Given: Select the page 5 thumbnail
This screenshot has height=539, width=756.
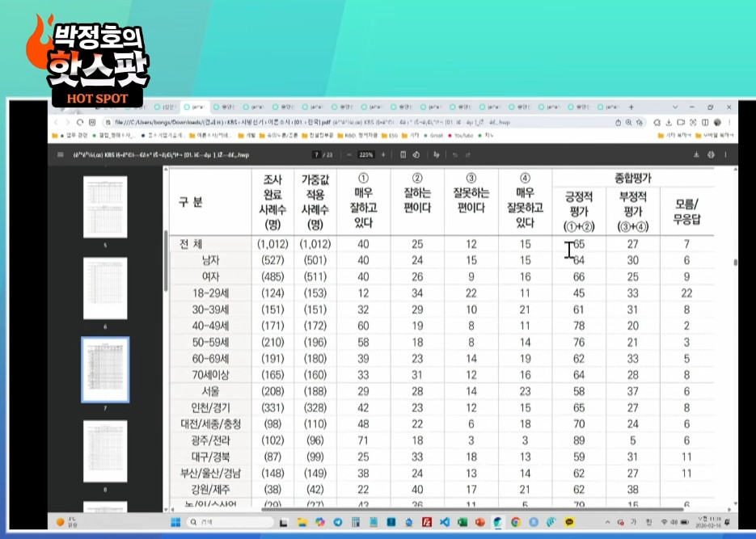Looking at the screenshot, I should [x=105, y=206].
